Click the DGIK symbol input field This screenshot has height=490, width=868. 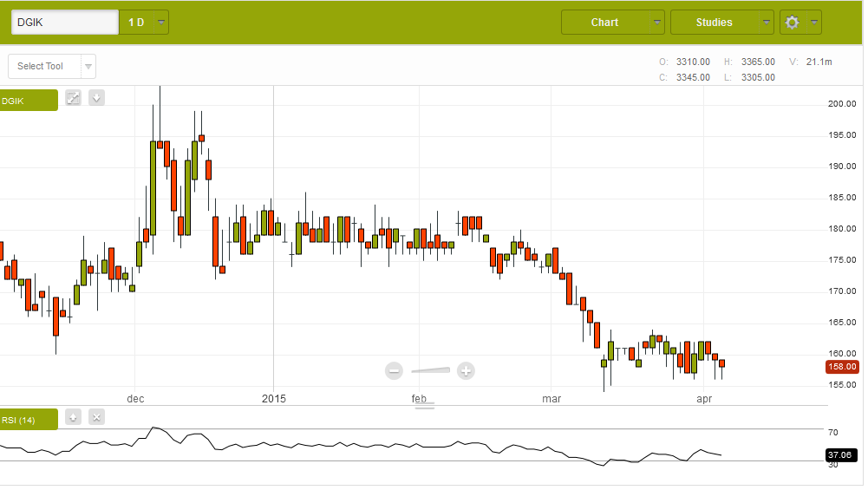click(x=65, y=23)
